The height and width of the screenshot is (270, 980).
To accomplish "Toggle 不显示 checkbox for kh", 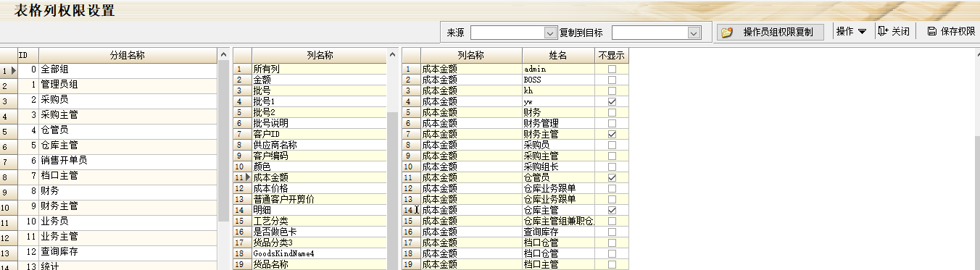I will [612, 90].
